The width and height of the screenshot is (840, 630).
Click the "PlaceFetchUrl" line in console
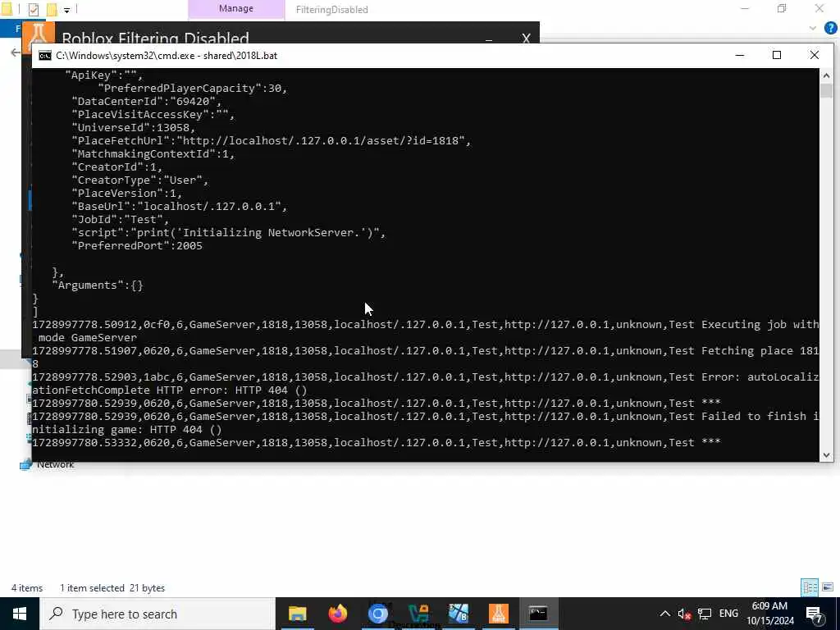tap(272, 141)
